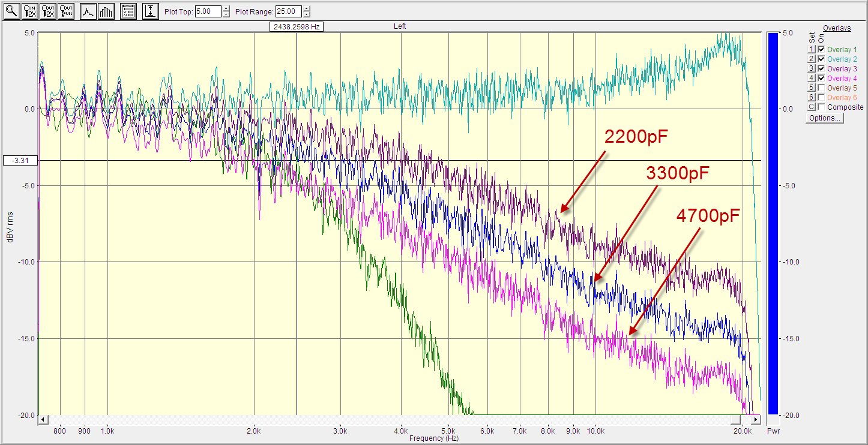The width and height of the screenshot is (868, 445).
Task: Click the frequency scrollbar left arrow
Action: point(43,419)
